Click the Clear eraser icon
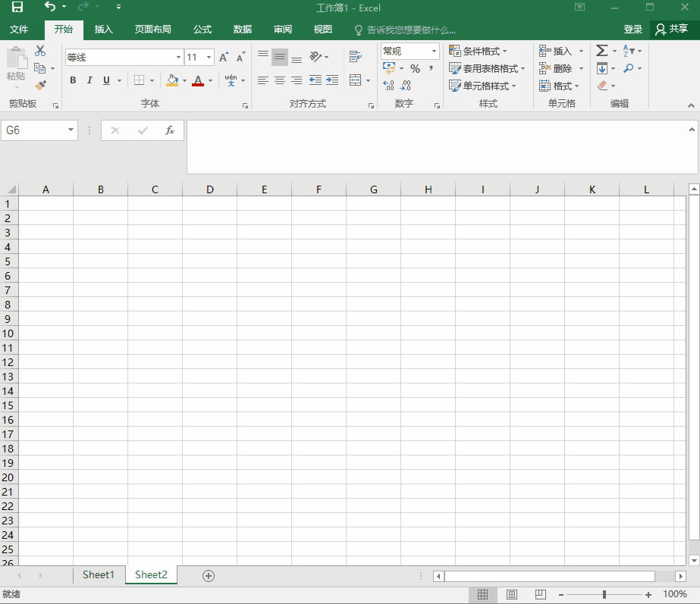The width and height of the screenshot is (700, 604). (x=602, y=85)
